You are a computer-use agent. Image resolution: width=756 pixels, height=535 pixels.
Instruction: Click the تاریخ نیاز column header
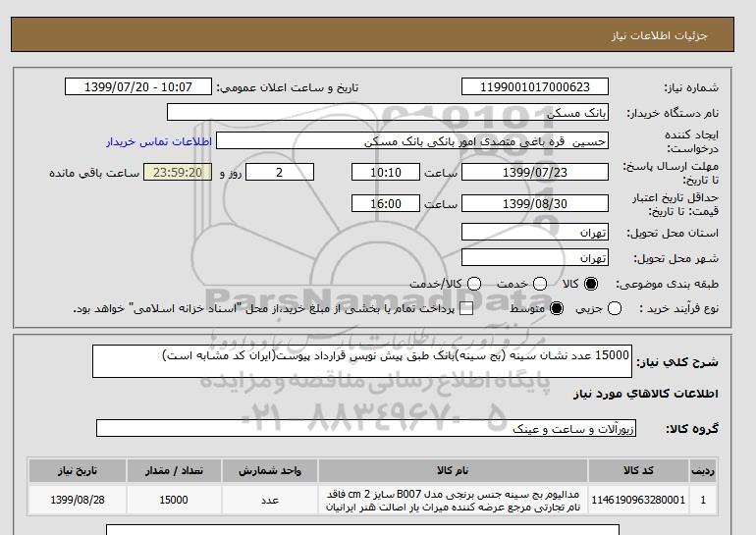[78, 471]
